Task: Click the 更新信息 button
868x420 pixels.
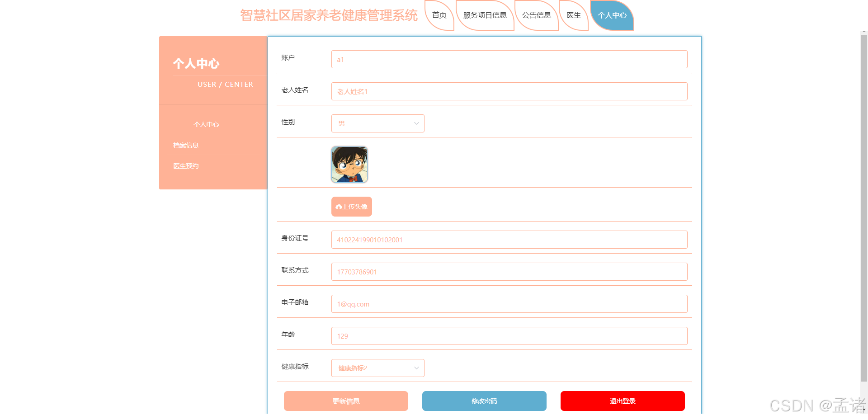Action: tap(345, 401)
